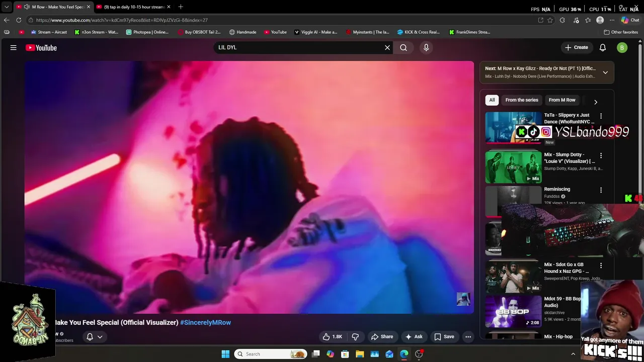Click the Windows taskbar search box
644x362 pixels.
pyautogui.click(x=271, y=354)
